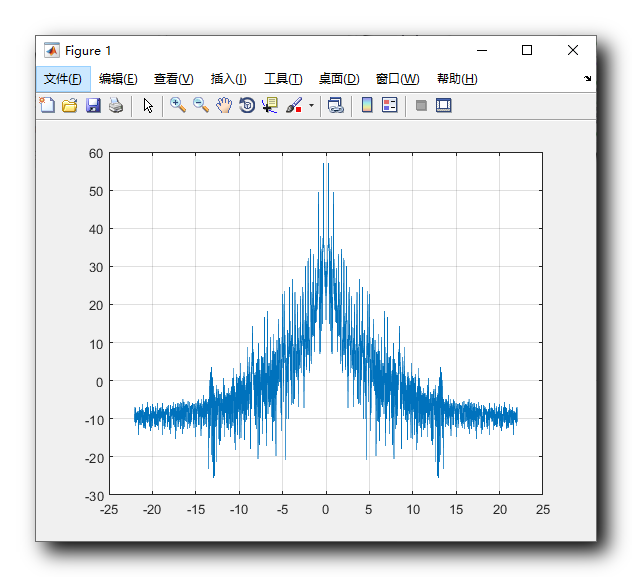This screenshot has width=632, height=577.
Task: Open the 帮助(H) menu
Action: click(x=457, y=79)
